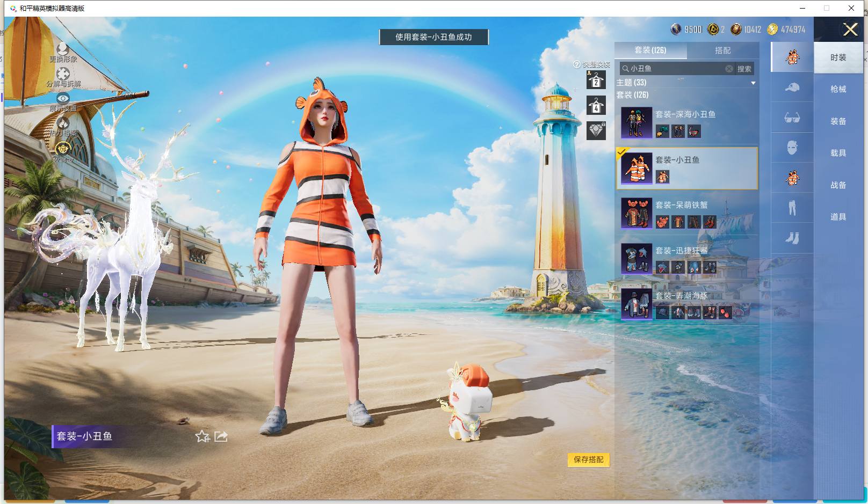Open the 道具 items menu
This screenshot has width=868, height=504.
[838, 217]
